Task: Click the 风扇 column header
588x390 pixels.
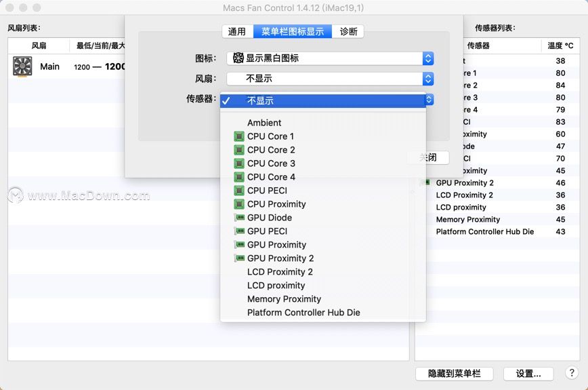Action: 39,46
